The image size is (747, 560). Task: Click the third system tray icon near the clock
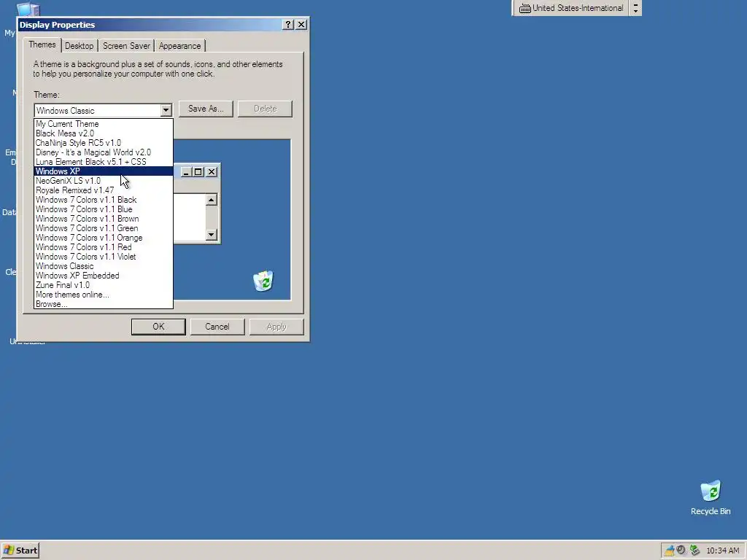click(x=694, y=551)
